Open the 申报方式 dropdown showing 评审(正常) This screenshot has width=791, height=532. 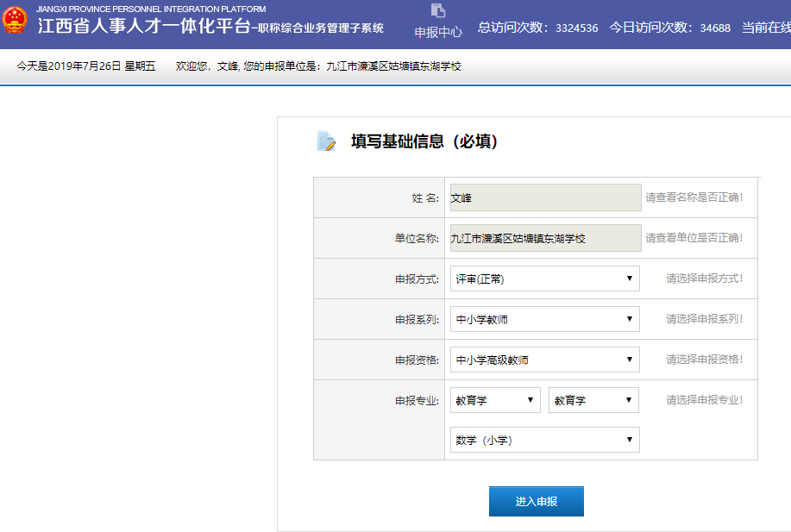pyautogui.click(x=544, y=279)
